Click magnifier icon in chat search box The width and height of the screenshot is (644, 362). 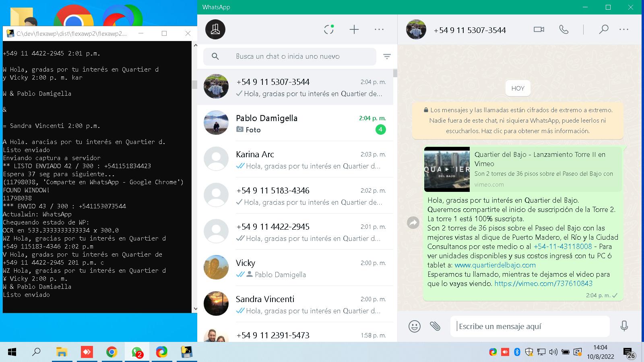215,57
